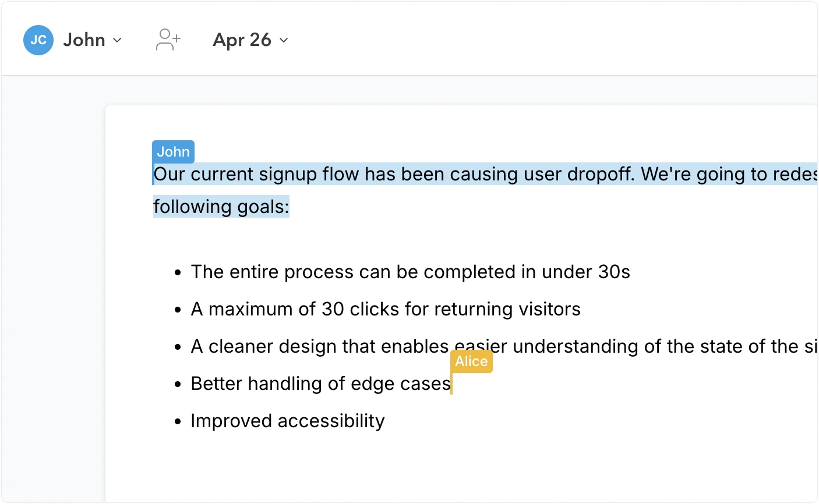The width and height of the screenshot is (819, 504).
Task: Expand the John user dropdown chevron
Action: pyautogui.click(x=117, y=40)
